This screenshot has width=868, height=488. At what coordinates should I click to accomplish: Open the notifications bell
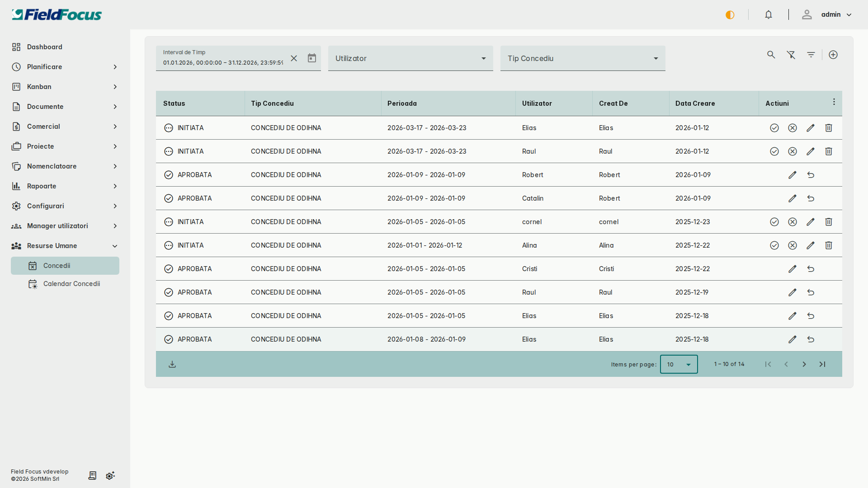coord(768,15)
